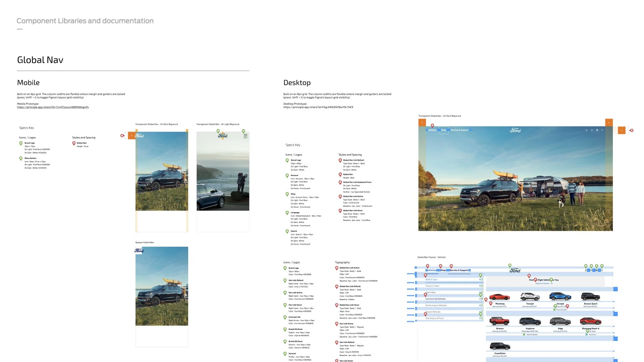Click the shopping cart icon in the hero nav

[592, 130]
